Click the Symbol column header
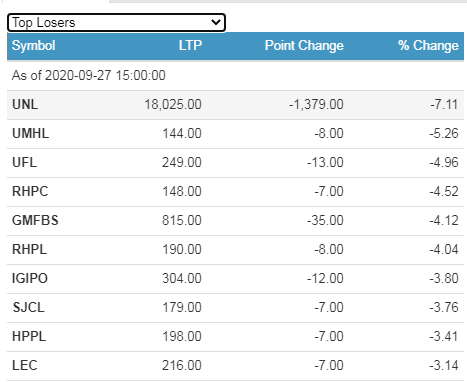The image size is (467, 383). [x=34, y=45]
